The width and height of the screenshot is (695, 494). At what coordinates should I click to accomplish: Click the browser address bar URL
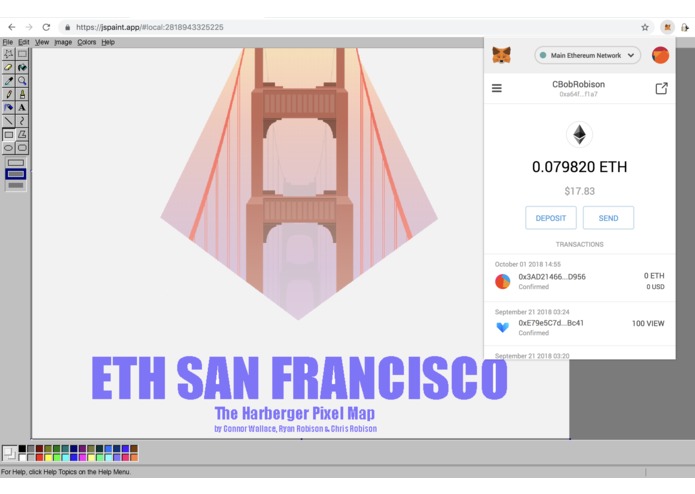click(149, 27)
